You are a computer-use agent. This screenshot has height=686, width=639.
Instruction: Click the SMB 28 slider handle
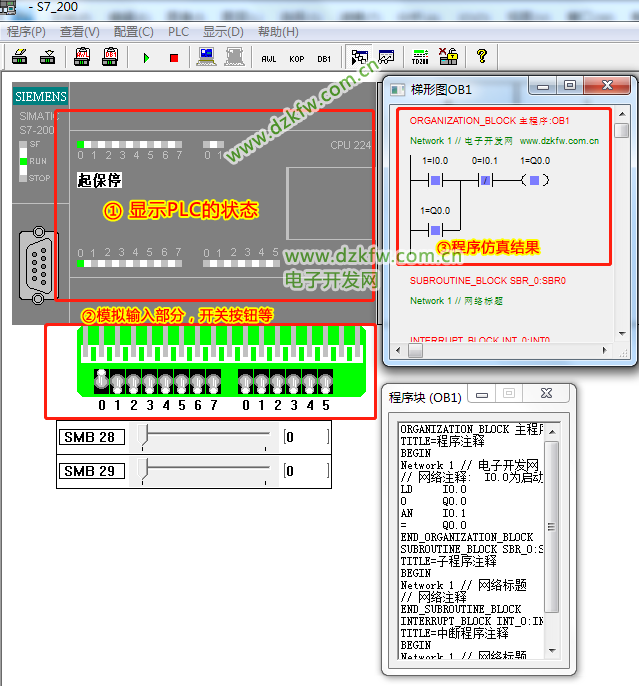click(145, 436)
